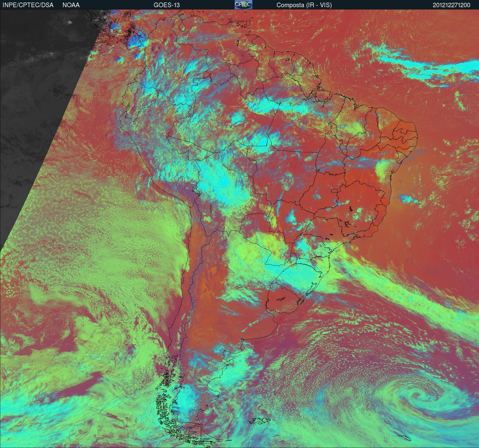Click the 201212271200 timestamp
Screen dimensions: 479x448
click(x=452, y=5)
